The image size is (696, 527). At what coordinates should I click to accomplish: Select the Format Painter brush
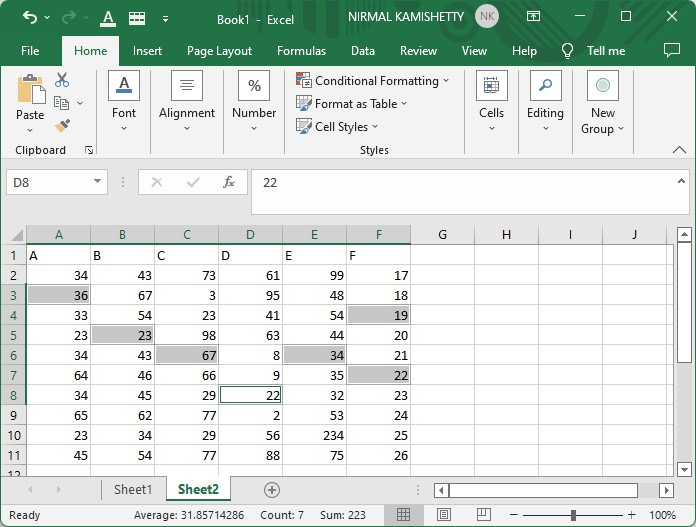(62, 126)
